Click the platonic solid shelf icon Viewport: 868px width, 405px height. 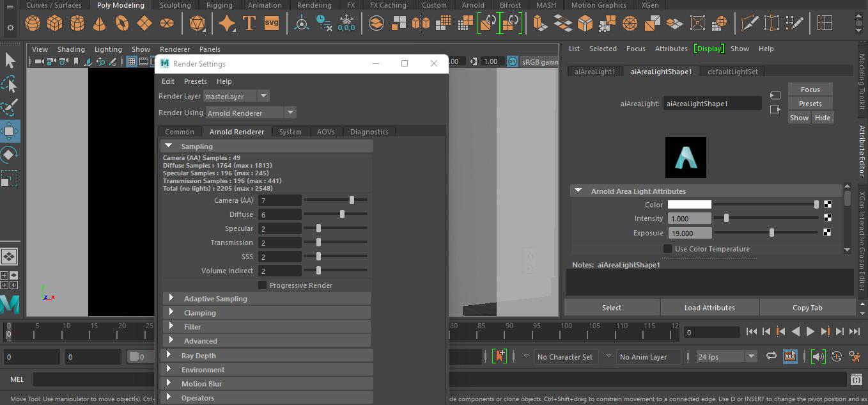[198, 22]
